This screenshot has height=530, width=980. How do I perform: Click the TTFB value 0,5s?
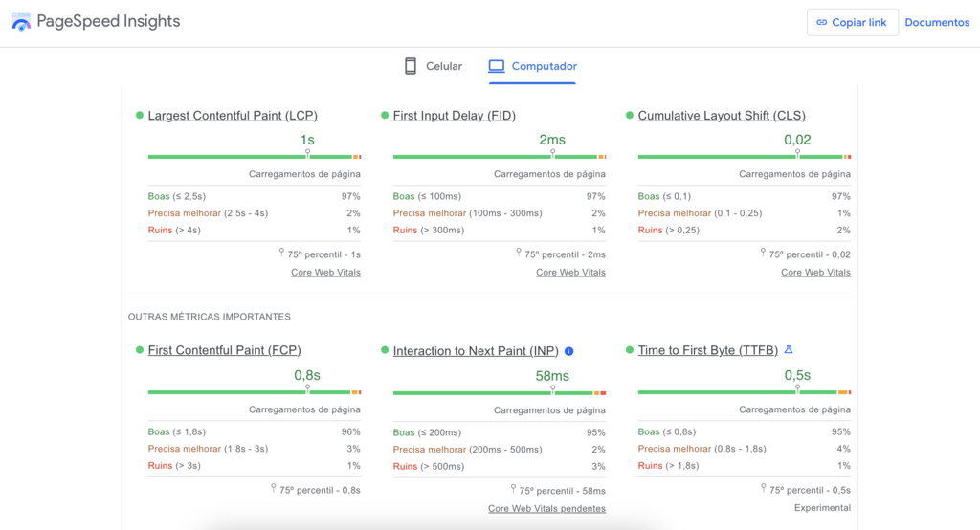(797, 376)
